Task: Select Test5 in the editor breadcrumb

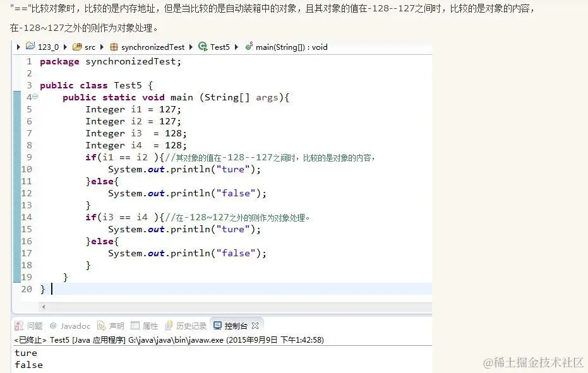Action: tap(220, 47)
